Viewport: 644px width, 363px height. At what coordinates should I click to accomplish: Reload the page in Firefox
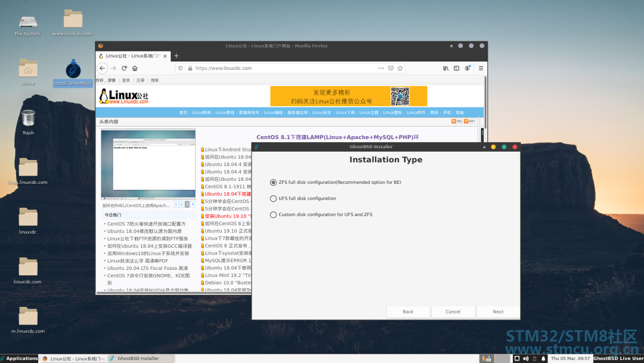point(124,68)
